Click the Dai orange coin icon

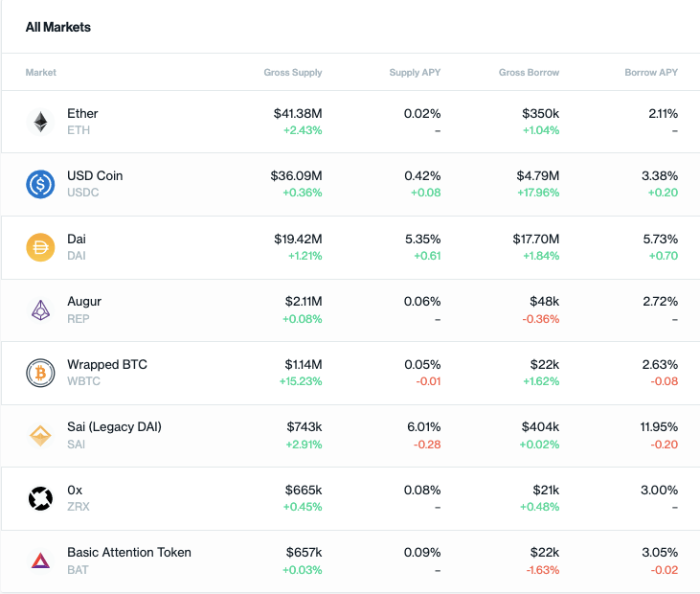[40, 247]
